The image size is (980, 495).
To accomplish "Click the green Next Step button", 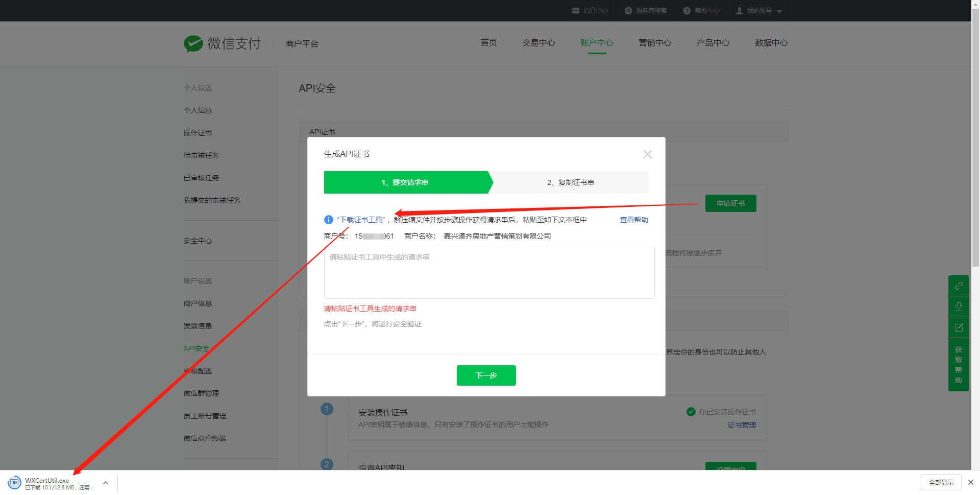I will click(486, 375).
